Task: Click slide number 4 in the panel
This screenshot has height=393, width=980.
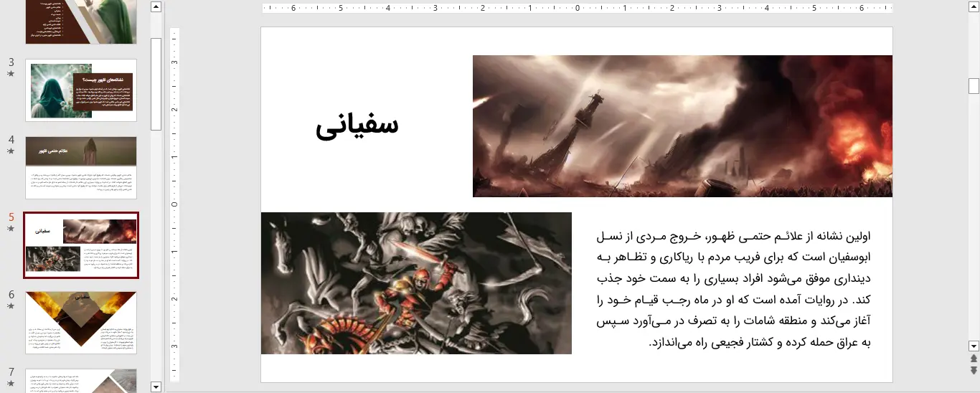Action: pos(11,140)
